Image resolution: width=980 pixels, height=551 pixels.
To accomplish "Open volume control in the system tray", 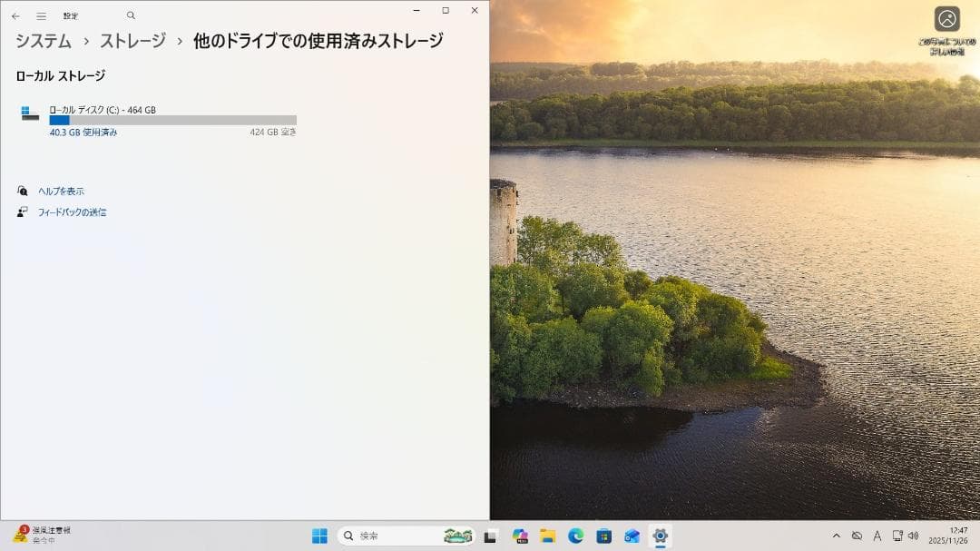I will pos(912,536).
